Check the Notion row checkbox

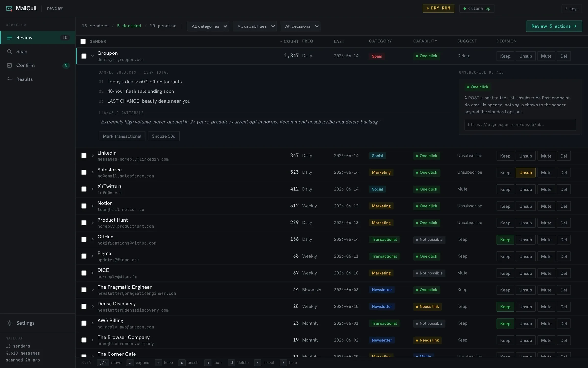click(84, 206)
